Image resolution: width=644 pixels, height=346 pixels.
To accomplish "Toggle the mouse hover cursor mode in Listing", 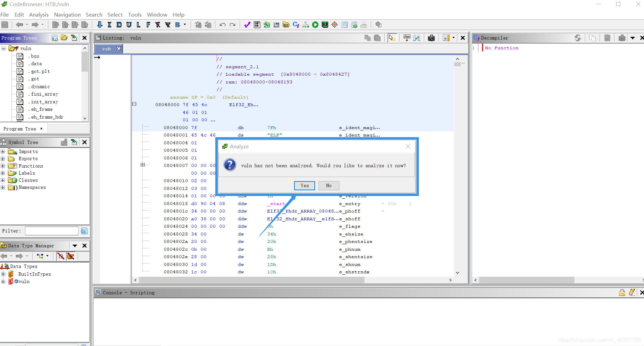I will [x=392, y=38].
